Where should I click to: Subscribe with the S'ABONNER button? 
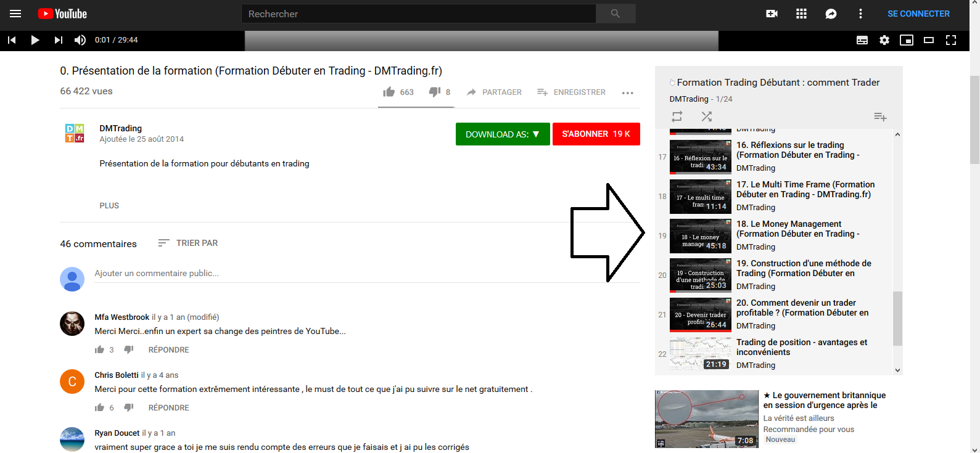(596, 134)
